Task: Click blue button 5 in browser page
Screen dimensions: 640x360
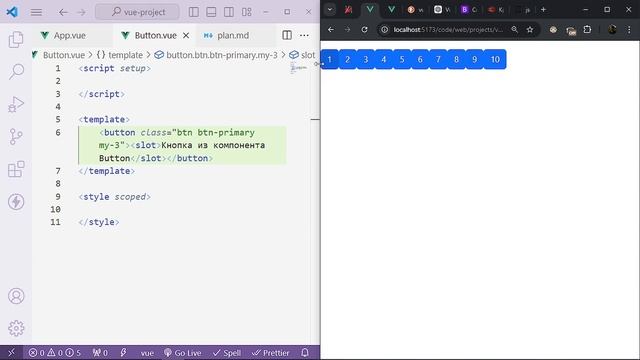Action: pyautogui.click(x=402, y=60)
